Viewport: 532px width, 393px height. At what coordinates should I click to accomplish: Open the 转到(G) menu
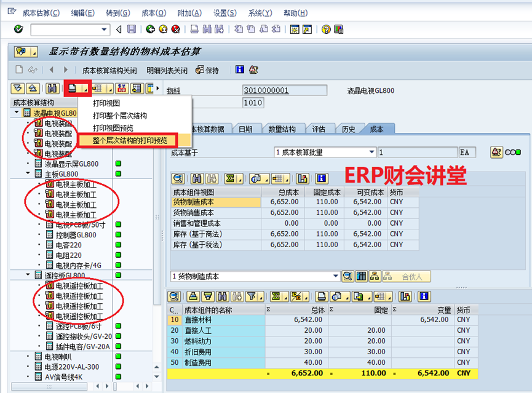(117, 13)
